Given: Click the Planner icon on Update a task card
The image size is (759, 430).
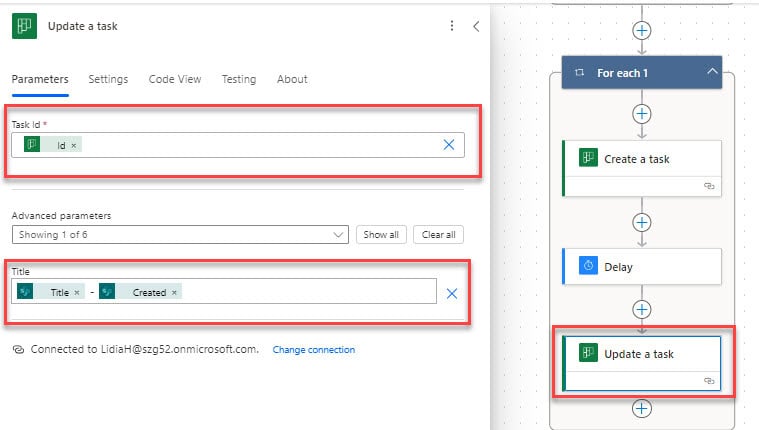Looking at the screenshot, I should click(588, 353).
